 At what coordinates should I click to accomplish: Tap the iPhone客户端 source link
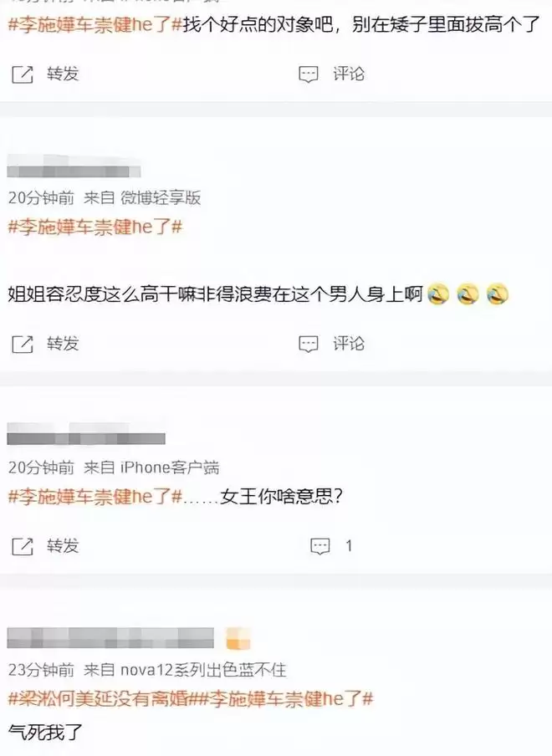(170, 467)
